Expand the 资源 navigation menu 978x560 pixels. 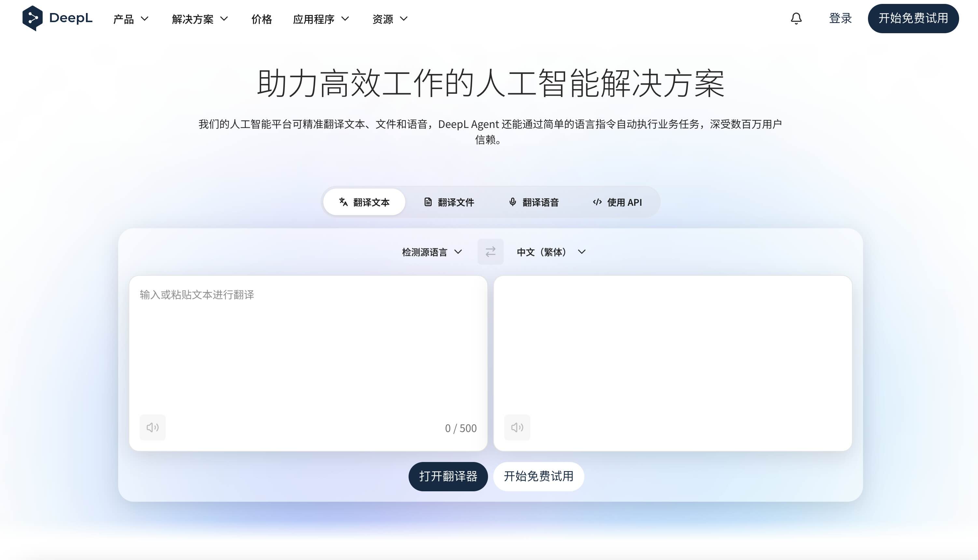click(x=389, y=19)
